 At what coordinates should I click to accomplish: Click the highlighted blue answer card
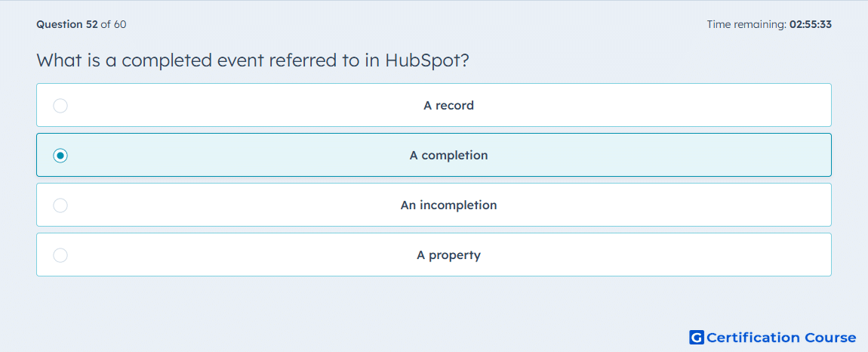pos(434,155)
